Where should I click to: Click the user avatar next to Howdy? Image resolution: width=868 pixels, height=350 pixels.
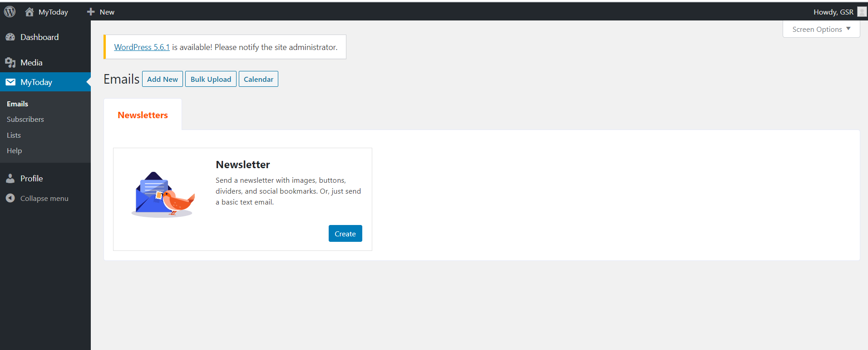(x=862, y=12)
